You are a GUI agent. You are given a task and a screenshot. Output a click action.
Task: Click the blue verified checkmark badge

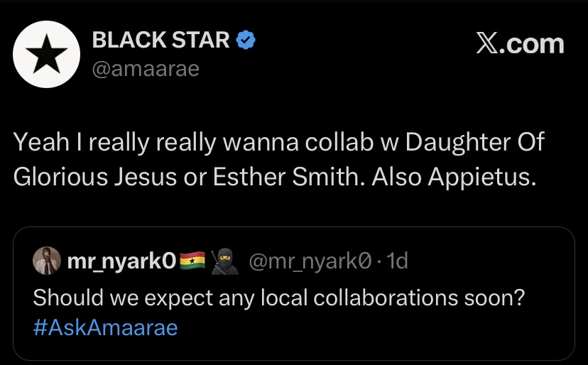tap(245, 41)
